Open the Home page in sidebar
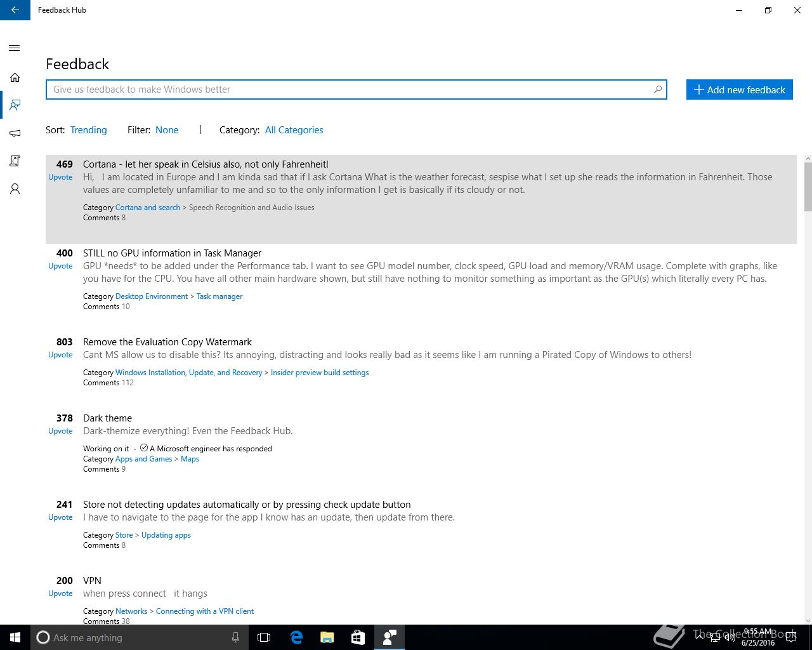This screenshot has width=812, height=650. (15, 77)
